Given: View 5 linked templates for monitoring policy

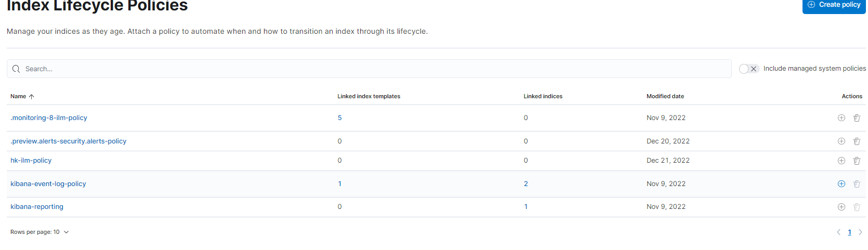Looking at the screenshot, I should point(339,118).
